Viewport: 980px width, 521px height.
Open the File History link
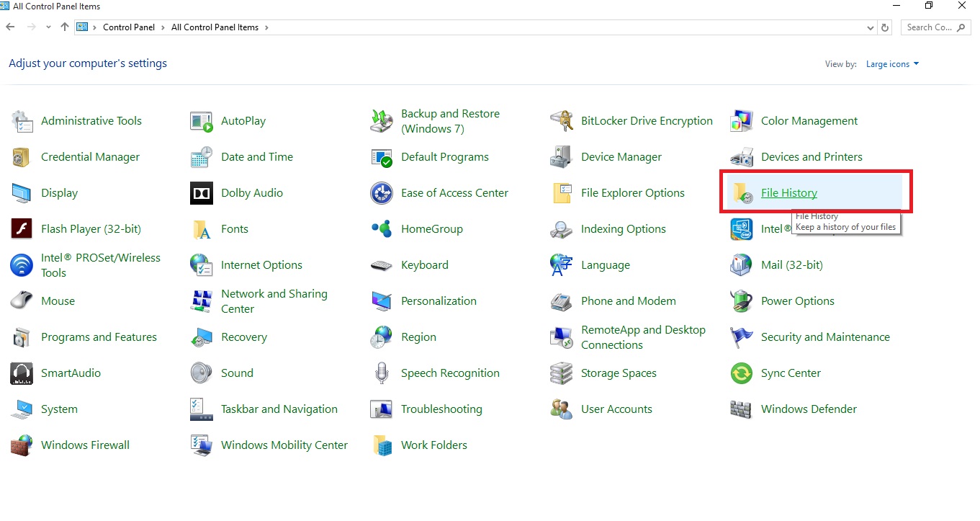pyautogui.click(x=789, y=193)
